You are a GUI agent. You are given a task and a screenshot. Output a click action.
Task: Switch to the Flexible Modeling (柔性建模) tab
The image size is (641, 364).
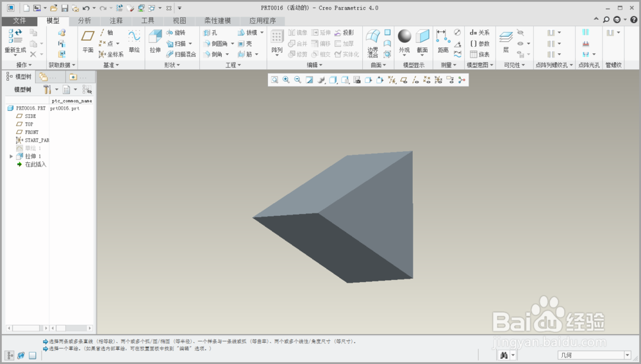coord(217,21)
